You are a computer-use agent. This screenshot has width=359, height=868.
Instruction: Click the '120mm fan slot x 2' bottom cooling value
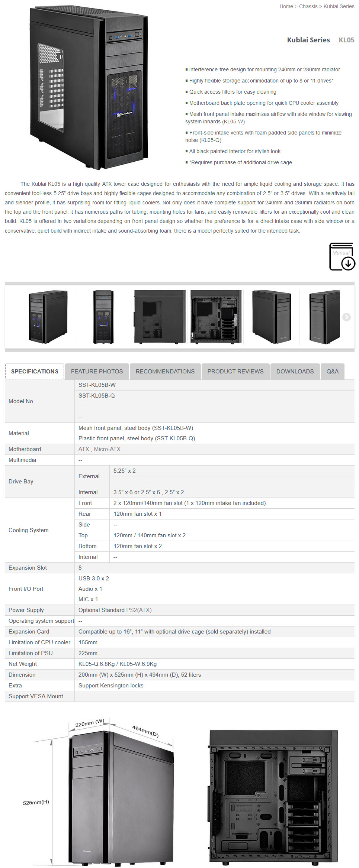click(x=138, y=546)
